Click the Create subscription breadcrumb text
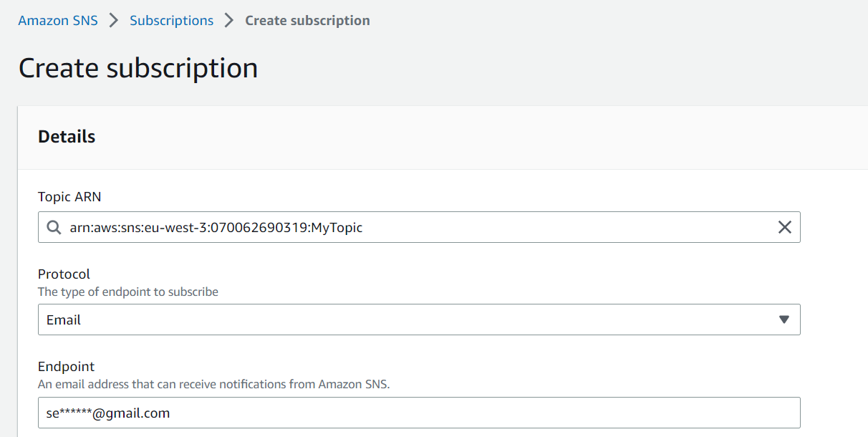Viewport: 868px width, 437px height. tap(307, 21)
